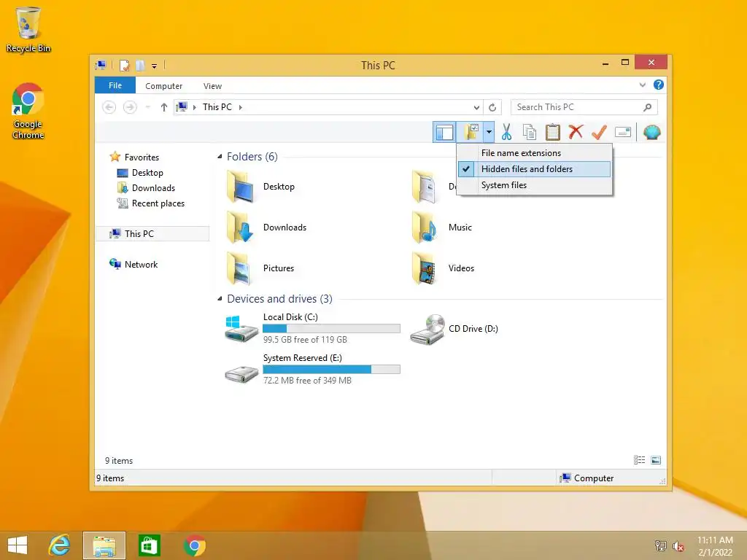
Task: Switch to Large icons view button
Action: click(656, 460)
